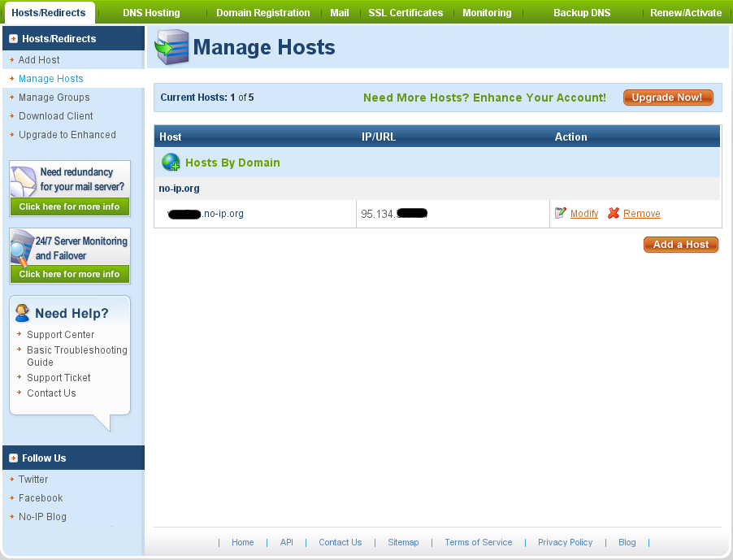Image resolution: width=733 pixels, height=560 pixels.
Task: Open the Basic Troubleshooting Guide link
Action: click(76, 356)
